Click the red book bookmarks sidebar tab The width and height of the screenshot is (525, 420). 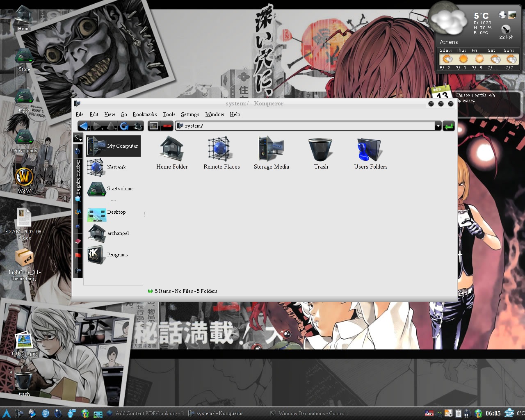click(x=78, y=241)
